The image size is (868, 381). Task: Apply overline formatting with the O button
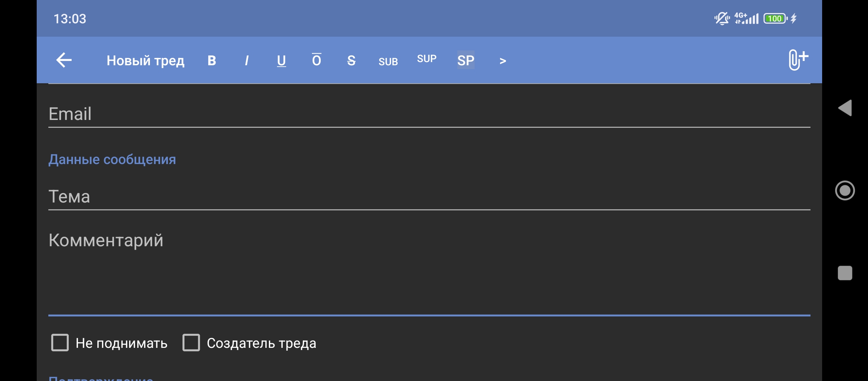(317, 60)
